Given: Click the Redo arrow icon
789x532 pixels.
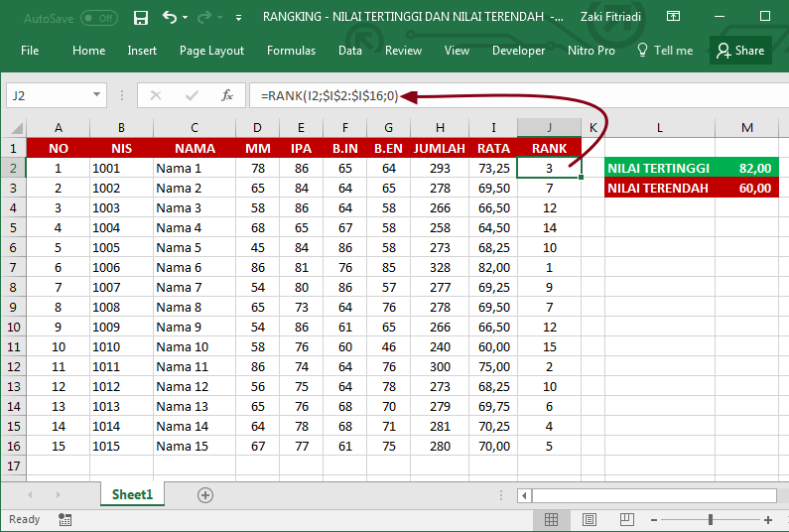Looking at the screenshot, I should click(204, 18).
